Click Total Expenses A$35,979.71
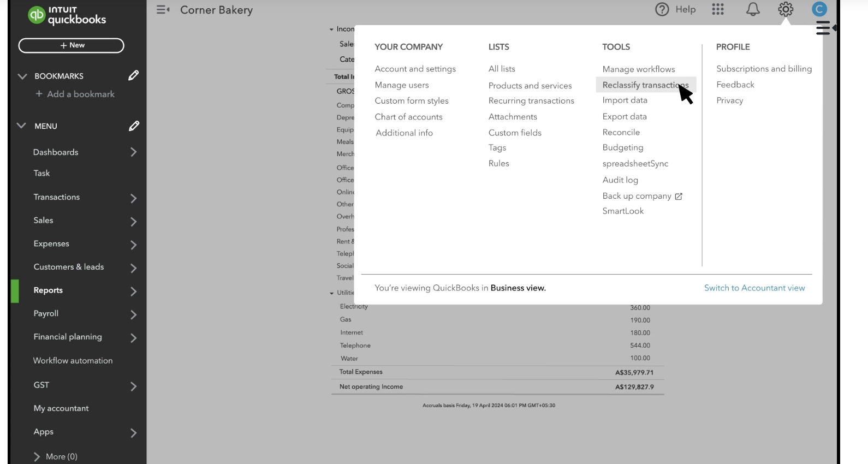Viewport: 868px width, 464px height. pos(634,373)
